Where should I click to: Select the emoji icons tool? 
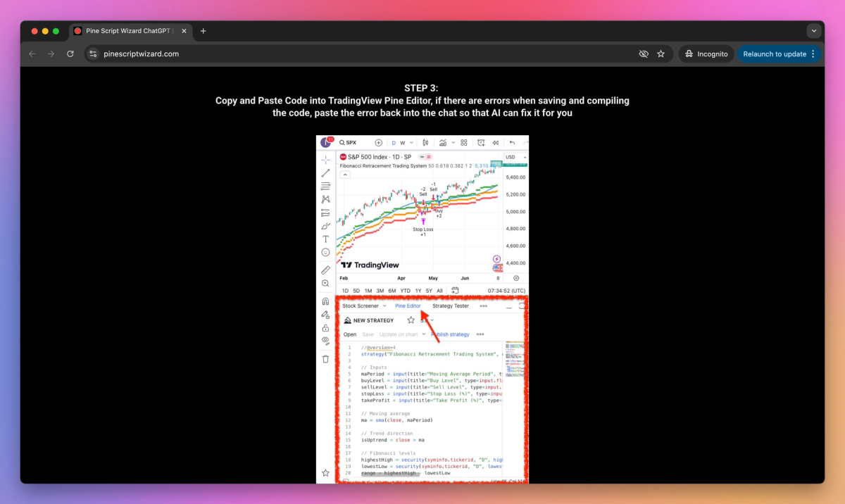pos(325,252)
